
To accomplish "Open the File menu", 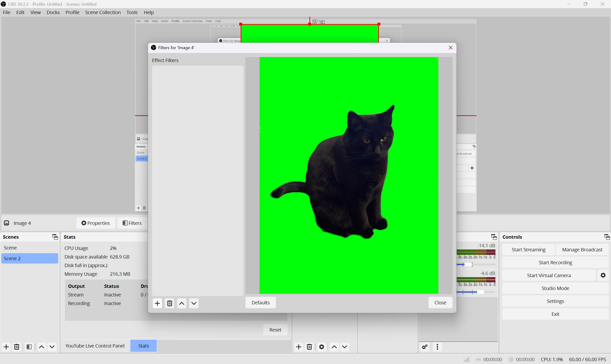I will pos(7,12).
